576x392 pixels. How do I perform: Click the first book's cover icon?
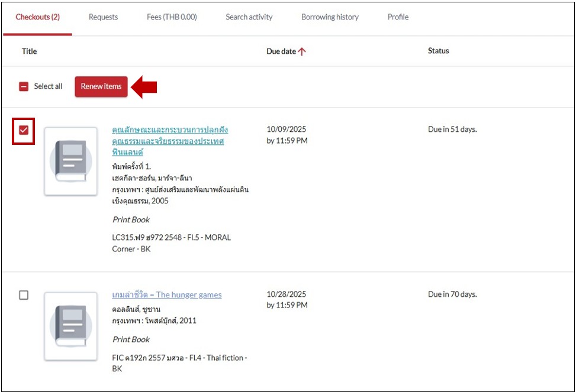click(71, 161)
